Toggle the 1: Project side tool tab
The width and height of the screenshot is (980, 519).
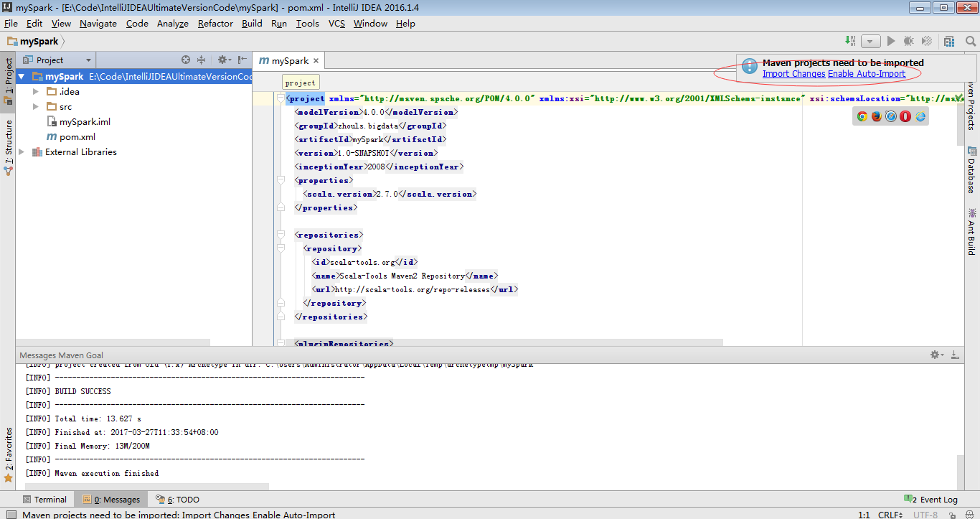pyautogui.click(x=8, y=82)
